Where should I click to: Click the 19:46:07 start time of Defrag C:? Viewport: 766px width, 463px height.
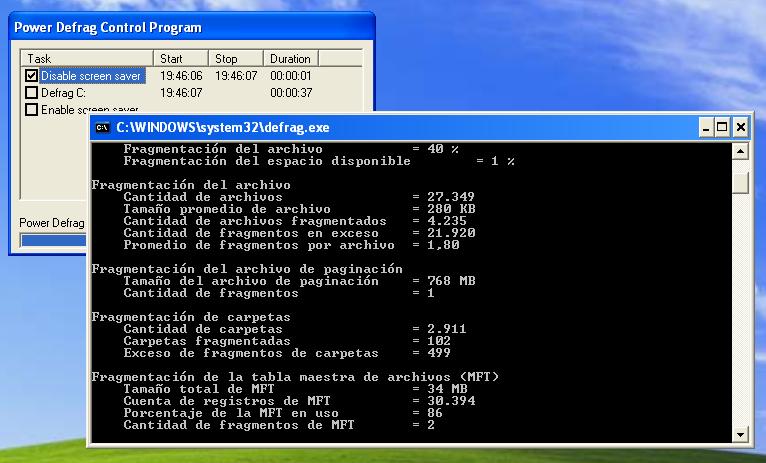pos(181,93)
